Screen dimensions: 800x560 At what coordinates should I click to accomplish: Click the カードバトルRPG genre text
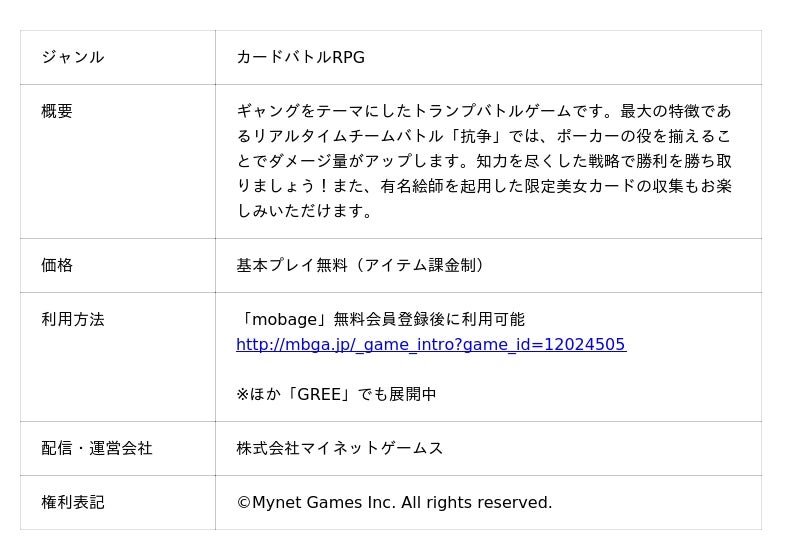(300, 57)
